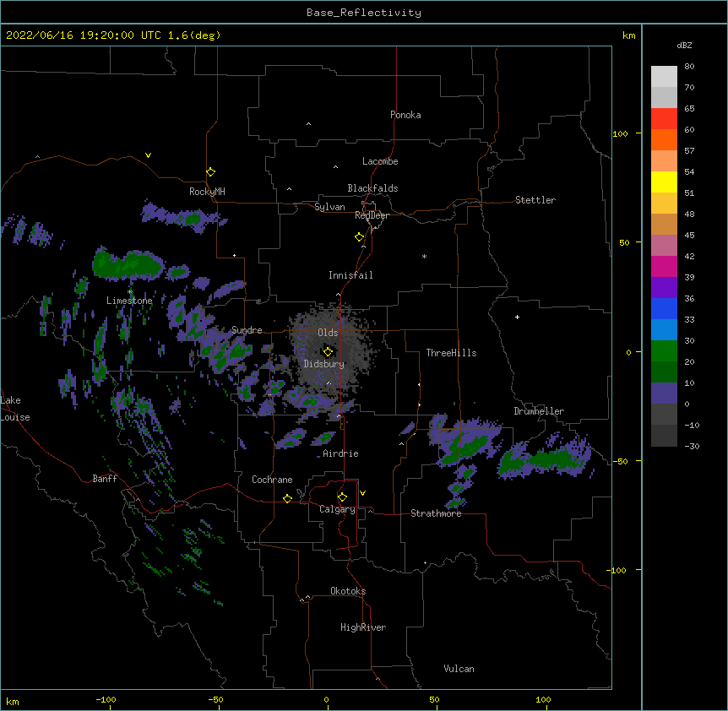Click the 50 tick on the bottom axis

(x=434, y=699)
